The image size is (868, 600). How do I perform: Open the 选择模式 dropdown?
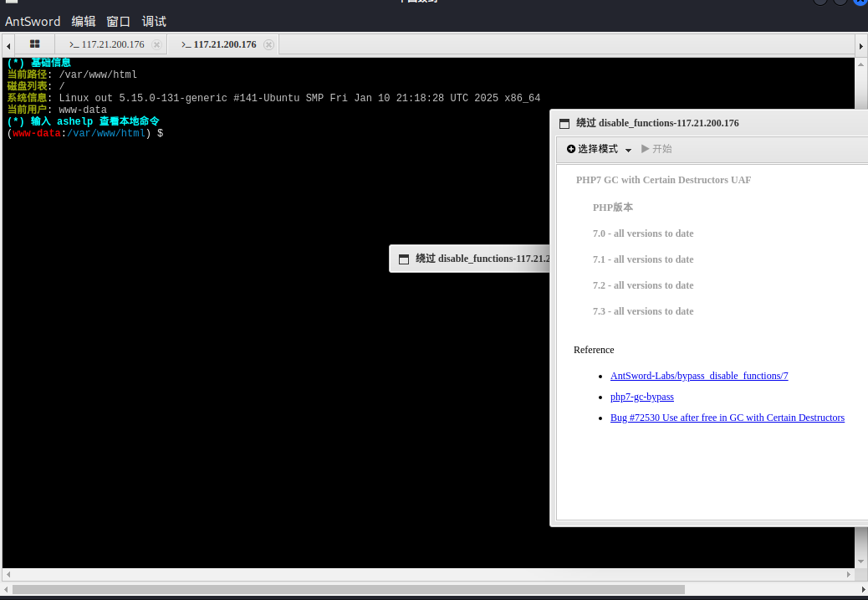599,149
